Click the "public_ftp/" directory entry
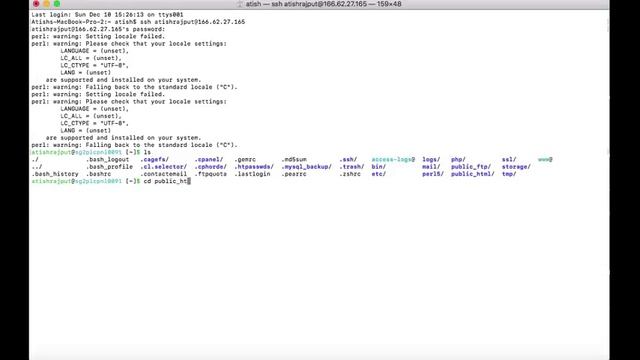Image resolution: width=640 pixels, height=360 pixels. point(471,167)
